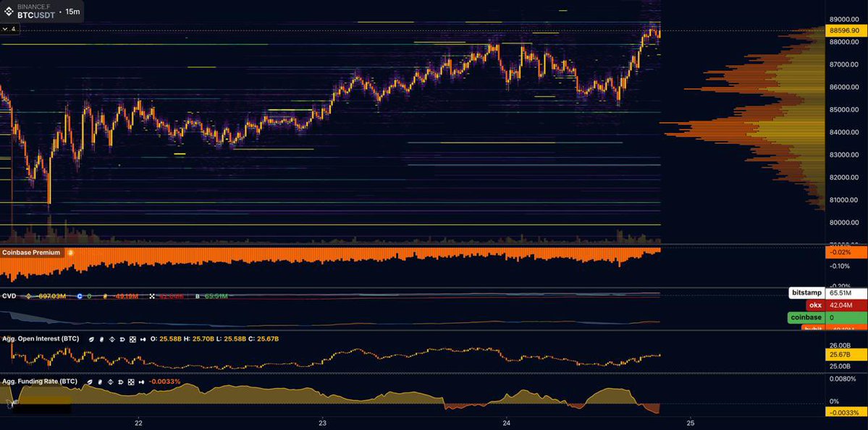Change the 15m timeframe

pos(72,12)
